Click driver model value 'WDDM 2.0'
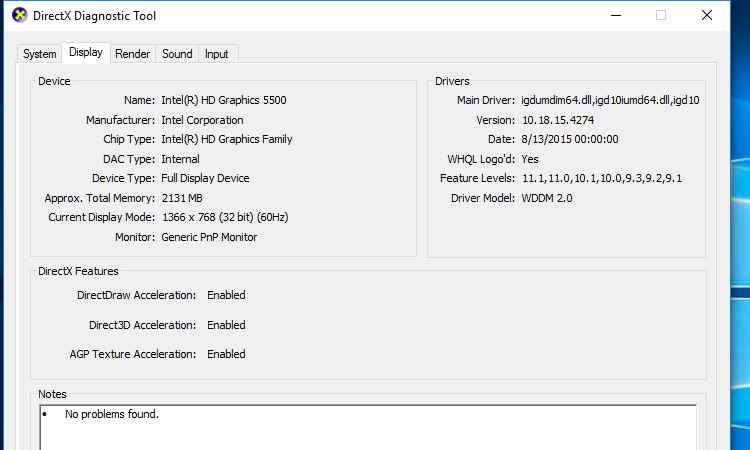750x450 pixels. coord(547,198)
